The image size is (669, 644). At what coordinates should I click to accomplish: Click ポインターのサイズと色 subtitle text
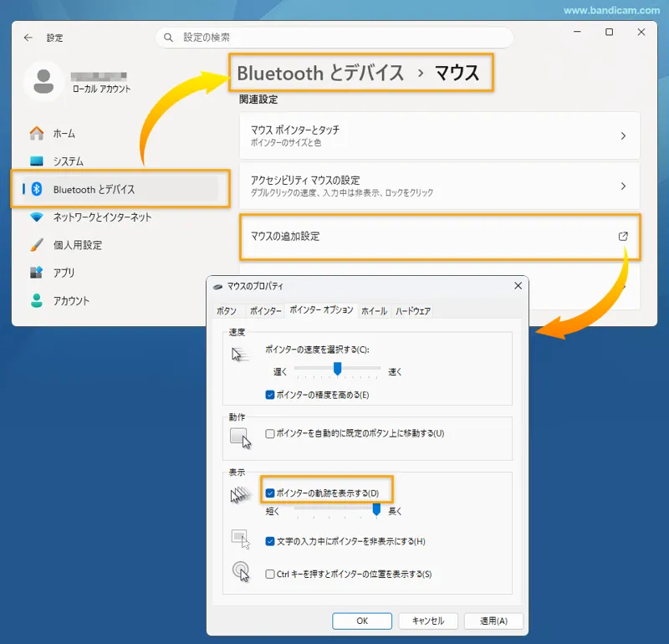286,142
